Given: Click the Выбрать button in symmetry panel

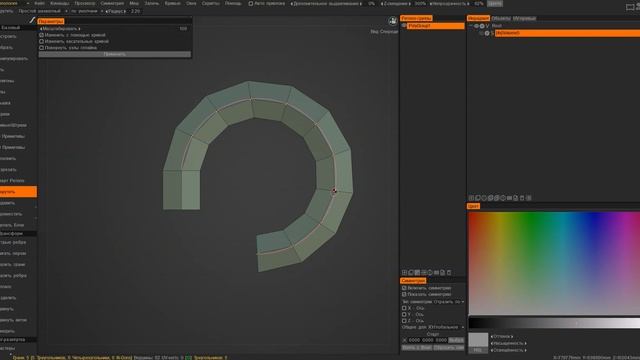Looking at the screenshot, I should 456,340.
